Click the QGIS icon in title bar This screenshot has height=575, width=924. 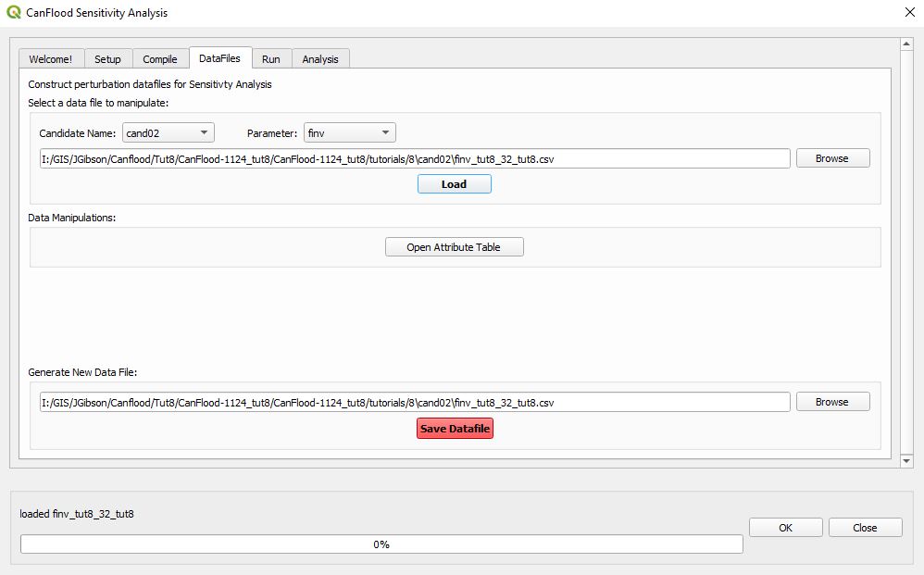tap(14, 12)
